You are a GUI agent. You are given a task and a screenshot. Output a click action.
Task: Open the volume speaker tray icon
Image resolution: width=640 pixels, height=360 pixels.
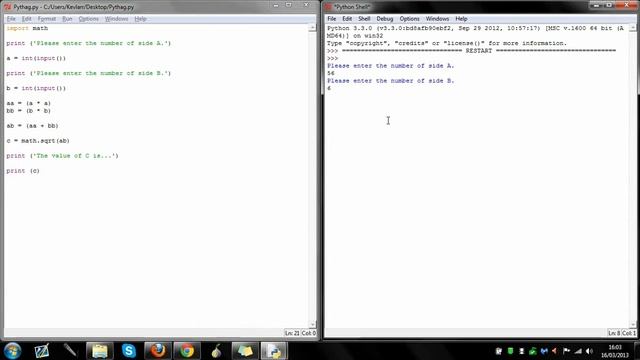coord(589,351)
